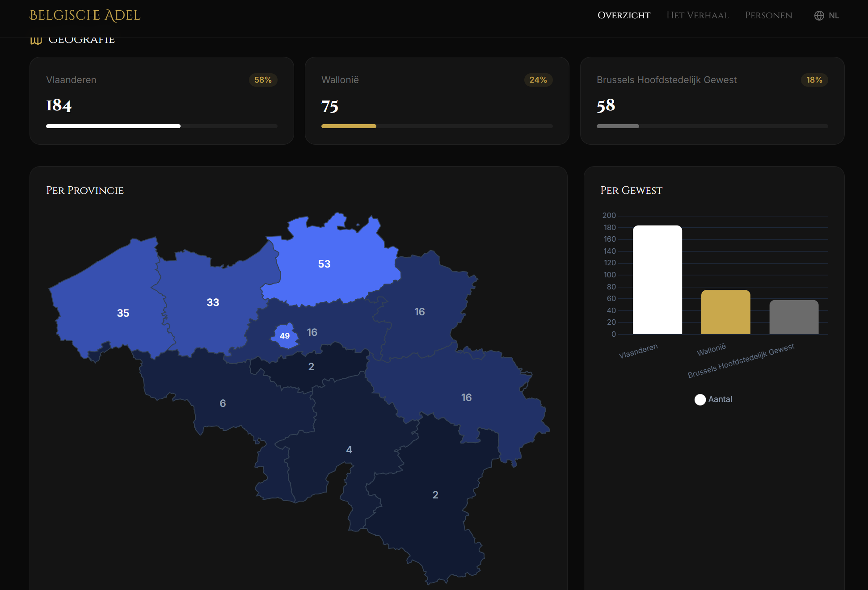Click the Wallonië gold progress bar
This screenshot has height=590, width=868.
[349, 126]
